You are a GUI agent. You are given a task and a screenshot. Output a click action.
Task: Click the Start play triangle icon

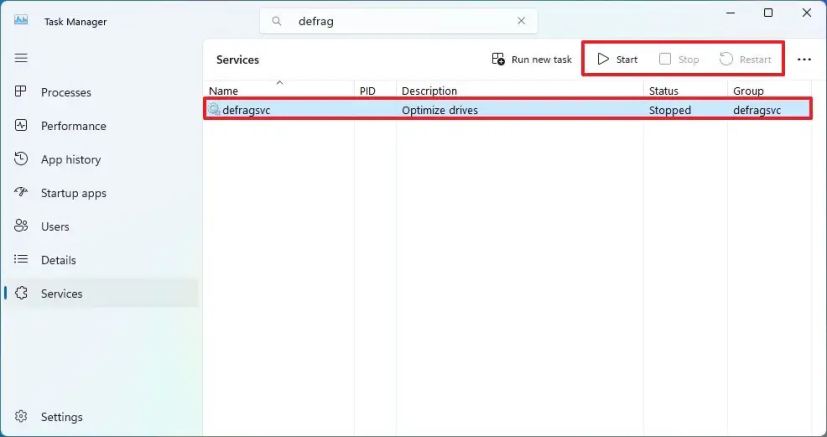point(603,59)
